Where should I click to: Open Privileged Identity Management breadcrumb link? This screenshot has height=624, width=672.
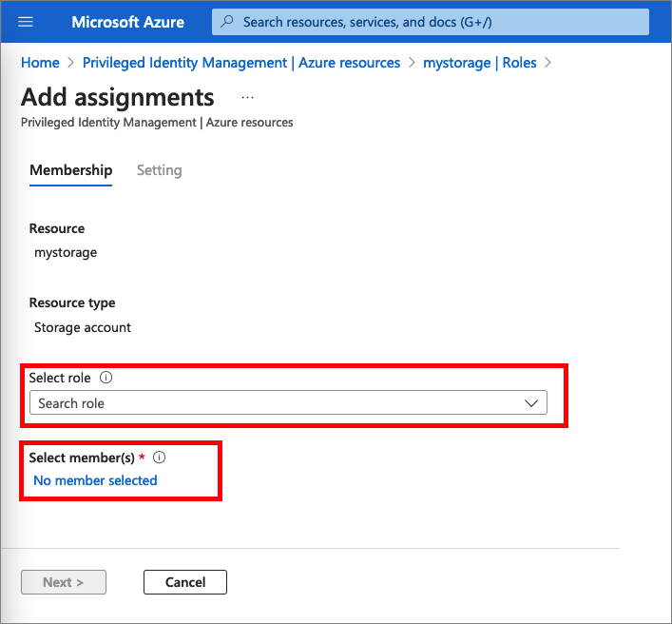pyautogui.click(x=241, y=63)
